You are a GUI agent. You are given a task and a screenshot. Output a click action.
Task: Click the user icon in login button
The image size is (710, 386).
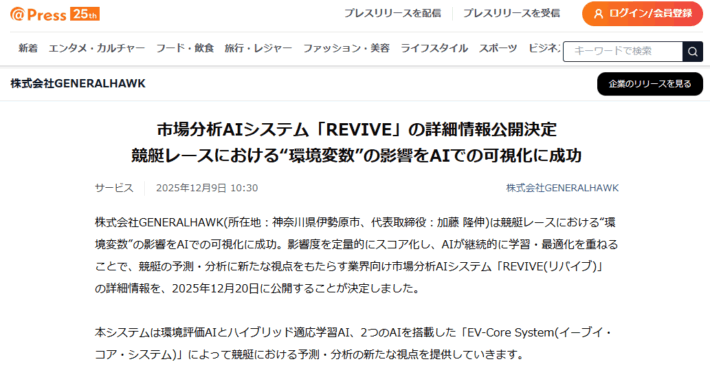click(x=599, y=14)
